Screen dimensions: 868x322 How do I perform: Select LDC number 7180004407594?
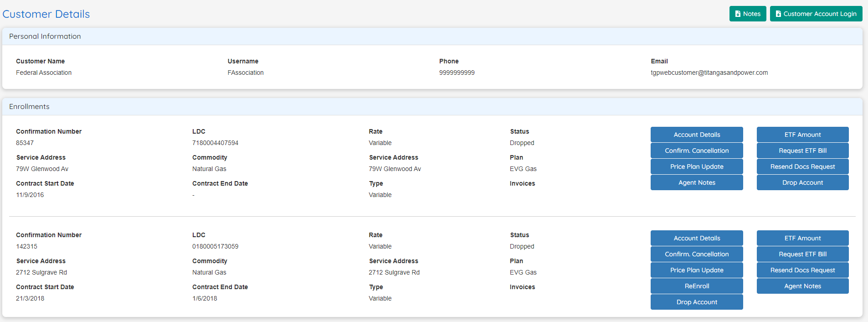pos(216,143)
